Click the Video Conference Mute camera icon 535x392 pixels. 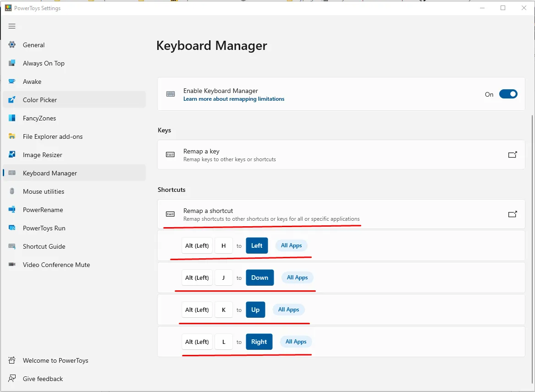[12, 265]
